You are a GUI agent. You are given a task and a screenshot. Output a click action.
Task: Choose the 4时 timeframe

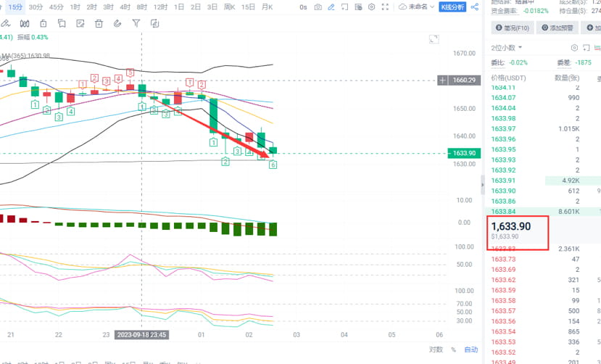[x=125, y=7]
